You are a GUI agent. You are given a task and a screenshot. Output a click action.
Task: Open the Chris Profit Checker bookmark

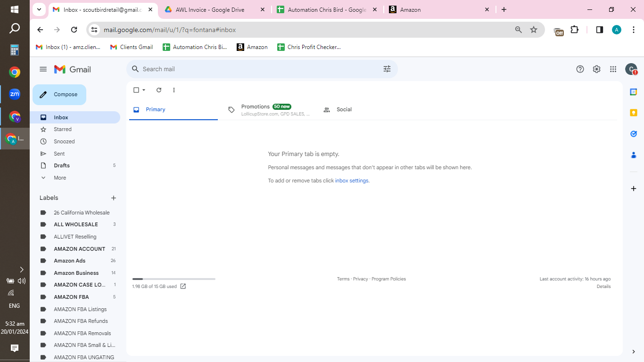point(309,47)
